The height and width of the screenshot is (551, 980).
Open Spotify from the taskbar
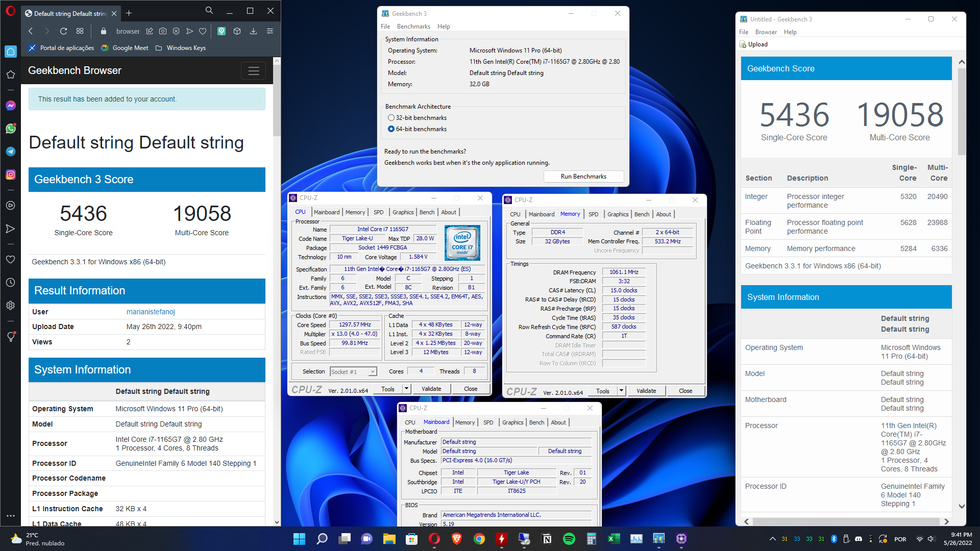tap(569, 539)
